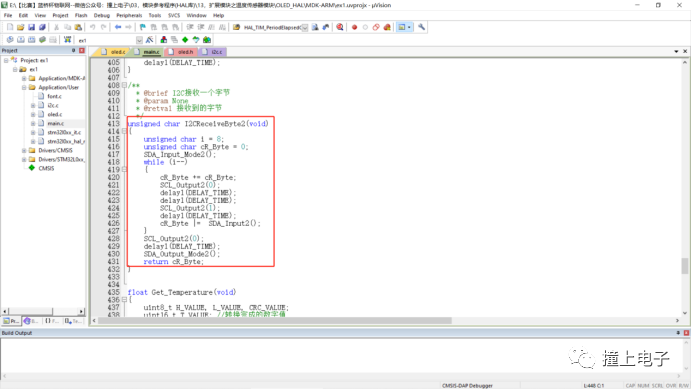Image resolution: width=692 pixels, height=389 pixels.
Task: Create a new file with the New icon
Action: (x=10, y=27)
